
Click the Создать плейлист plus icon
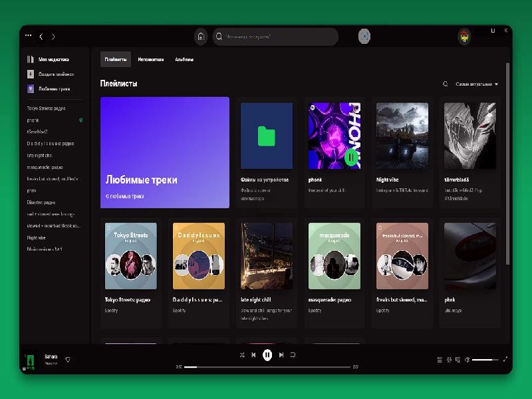pos(31,74)
